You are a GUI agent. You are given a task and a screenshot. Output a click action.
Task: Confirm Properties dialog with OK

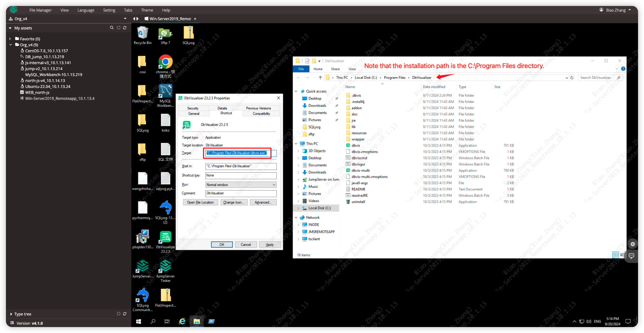[222, 245]
